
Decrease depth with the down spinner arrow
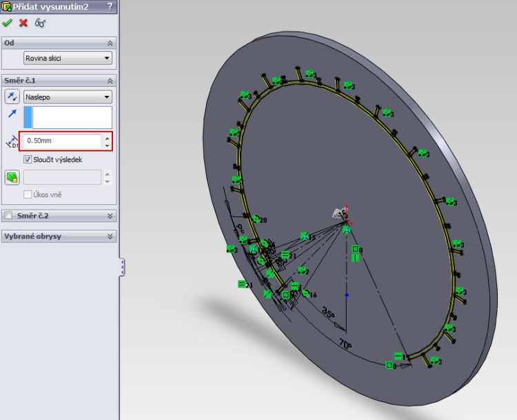tap(108, 145)
